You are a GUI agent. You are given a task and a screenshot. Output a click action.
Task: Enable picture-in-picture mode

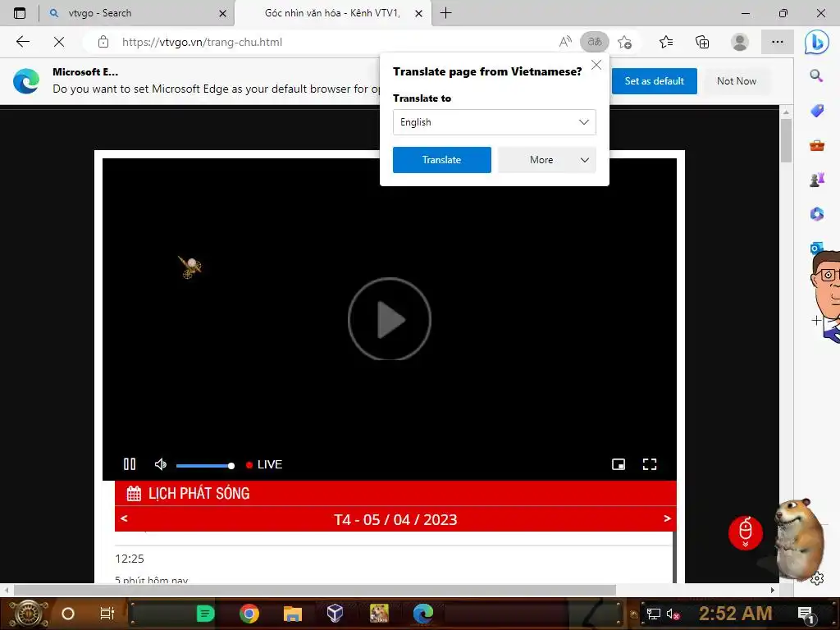tap(619, 464)
